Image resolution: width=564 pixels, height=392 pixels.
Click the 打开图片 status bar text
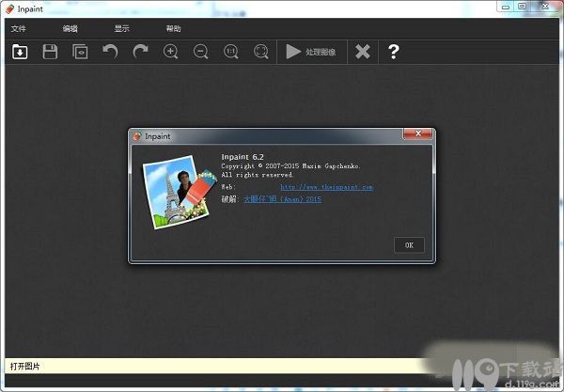click(x=24, y=366)
